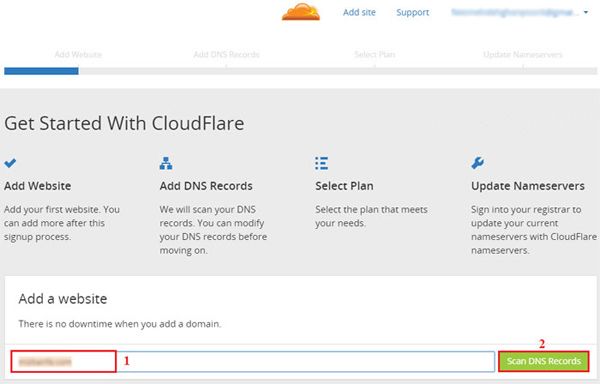This screenshot has height=384, width=600.
Task: Click the blurred account email address
Action: point(515,12)
